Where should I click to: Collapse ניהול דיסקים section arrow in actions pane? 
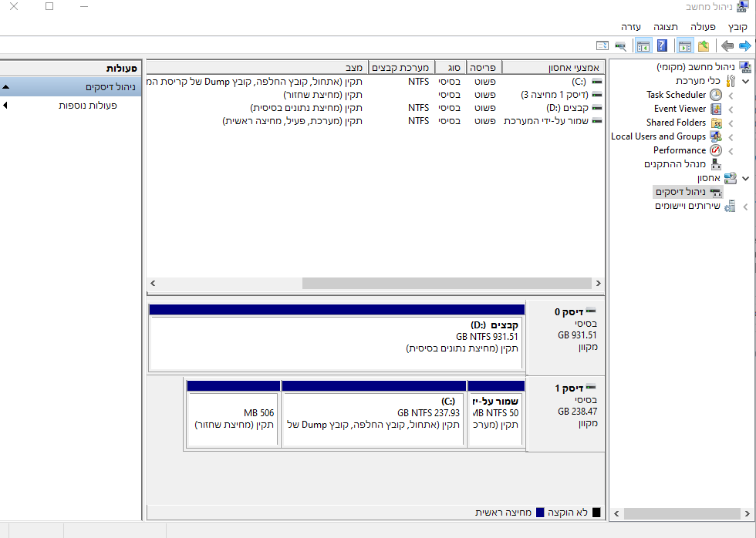click(x=6, y=87)
